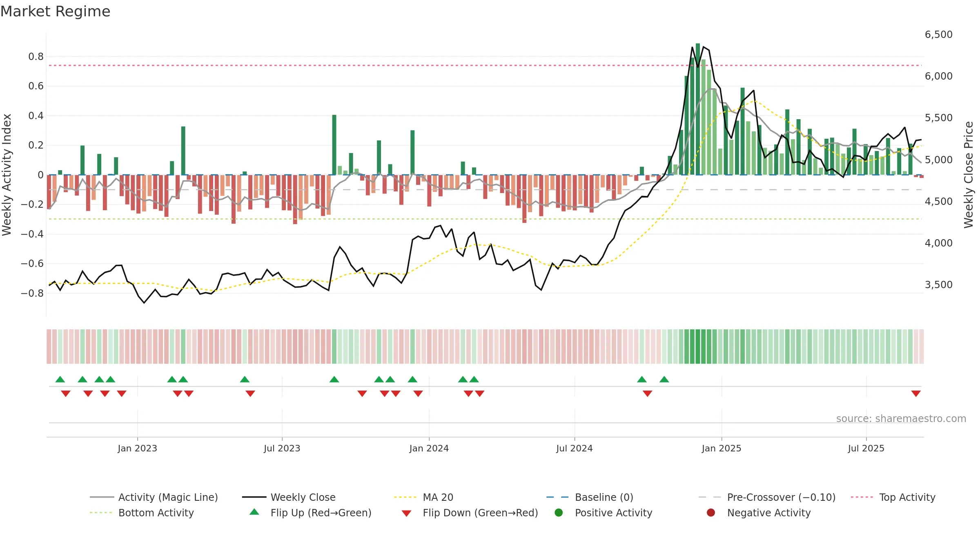Click the Jan 2023 x-axis label
The height and width of the screenshot is (551, 980).
point(137,448)
